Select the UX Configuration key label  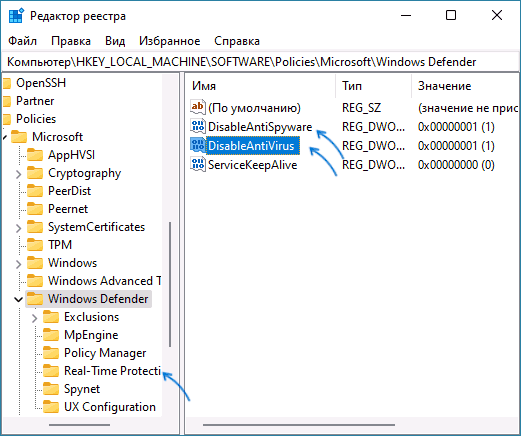110,407
